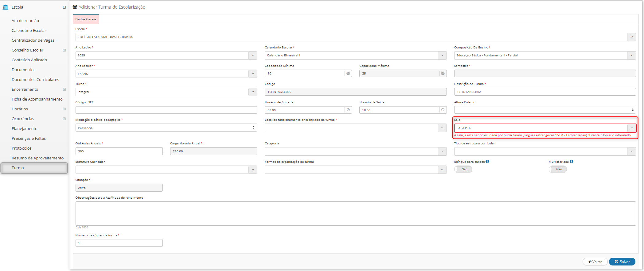The height and width of the screenshot is (271, 644).
Task: Select Turma in the sidebar
Action: click(x=34, y=168)
